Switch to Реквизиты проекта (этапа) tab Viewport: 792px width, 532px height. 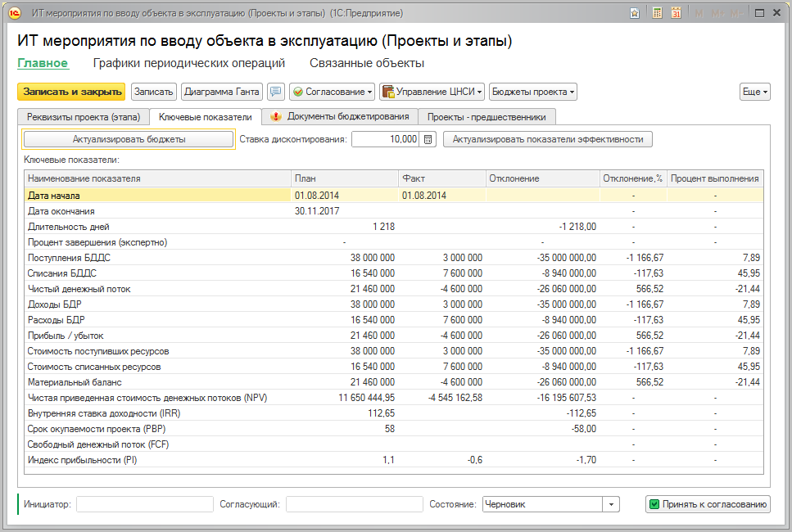84,116
